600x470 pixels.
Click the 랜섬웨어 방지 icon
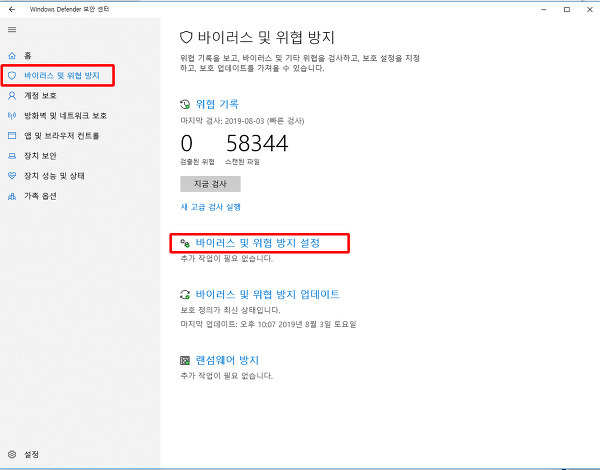pos(185,360)
